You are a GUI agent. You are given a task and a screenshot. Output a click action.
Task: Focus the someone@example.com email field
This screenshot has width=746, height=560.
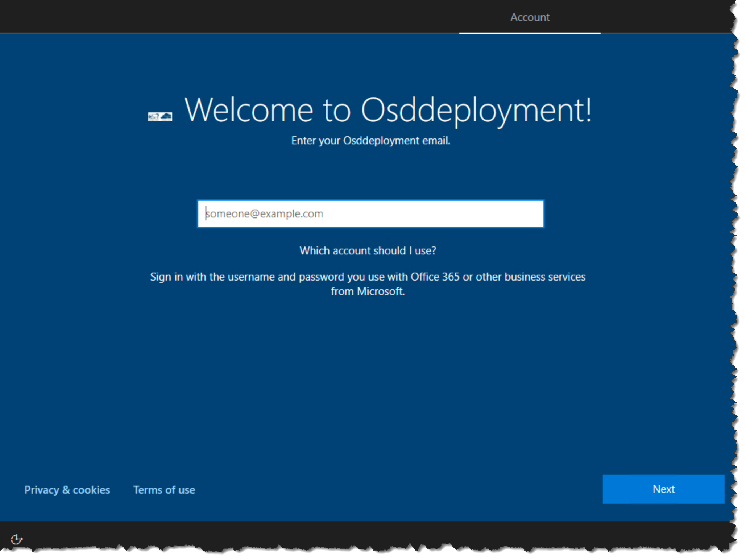click(370, 214)
